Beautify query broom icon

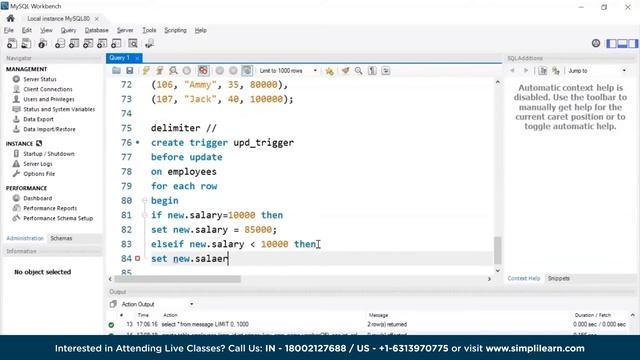tap(345, 71)
